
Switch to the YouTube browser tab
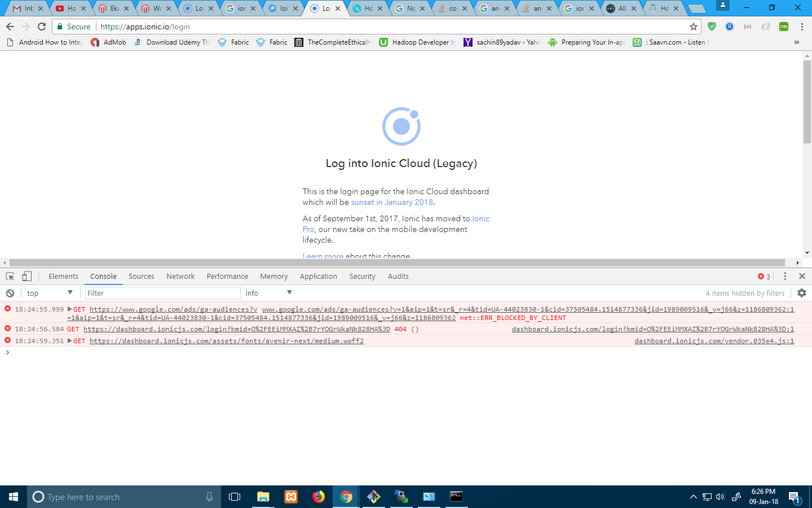click(x=70, y=8)
